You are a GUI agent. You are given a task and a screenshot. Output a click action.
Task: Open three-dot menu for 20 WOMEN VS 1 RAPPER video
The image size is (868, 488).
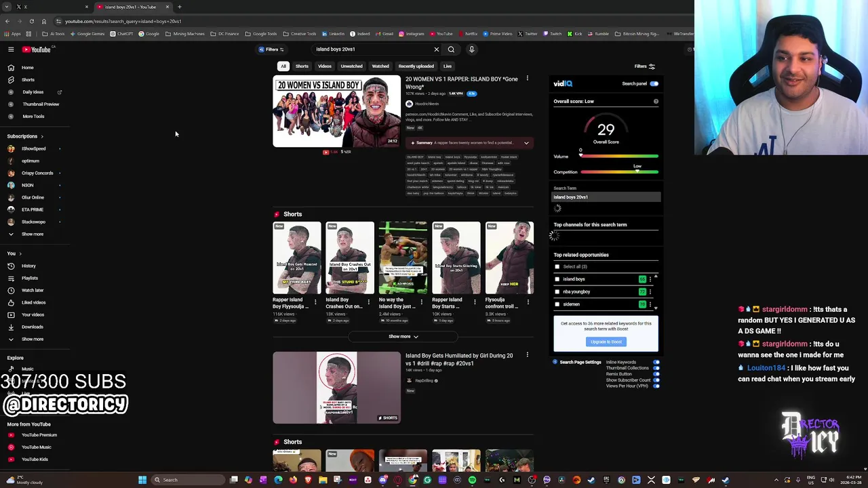(528, 79)
